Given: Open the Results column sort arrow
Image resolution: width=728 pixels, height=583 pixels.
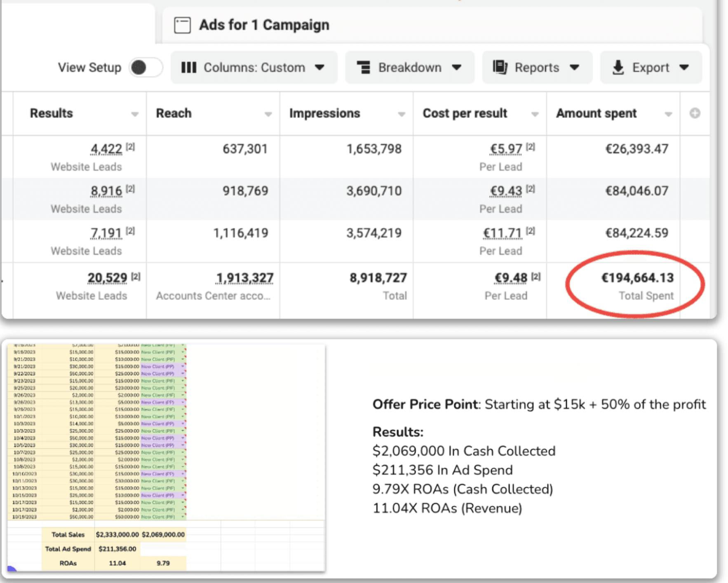Looking at the screenshot, I should click(135, 114).
